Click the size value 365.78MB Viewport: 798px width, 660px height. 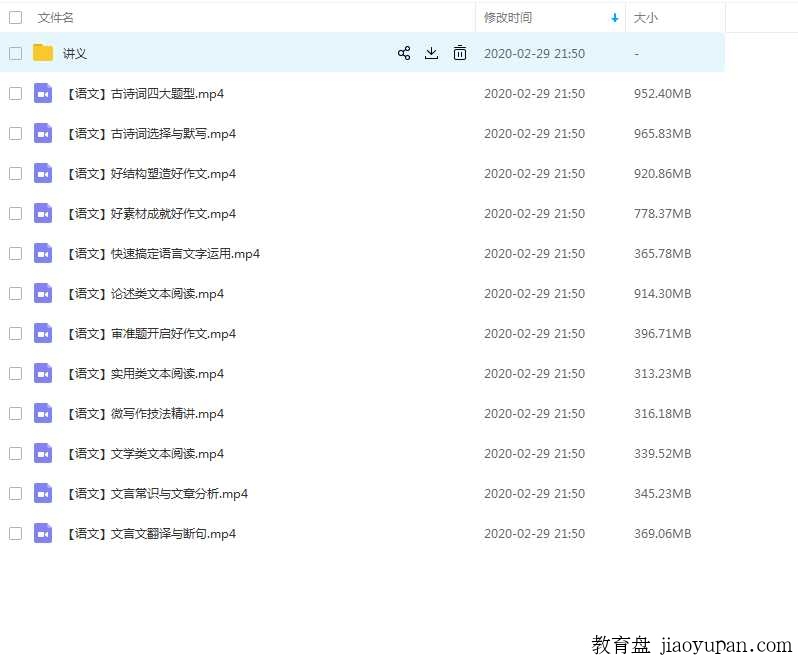[662, 254]
